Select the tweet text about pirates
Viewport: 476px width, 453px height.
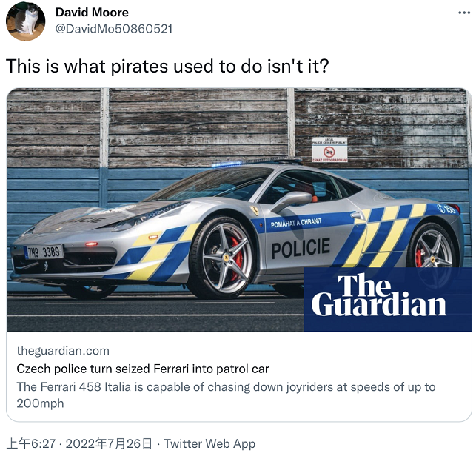(x=167, y=66)
